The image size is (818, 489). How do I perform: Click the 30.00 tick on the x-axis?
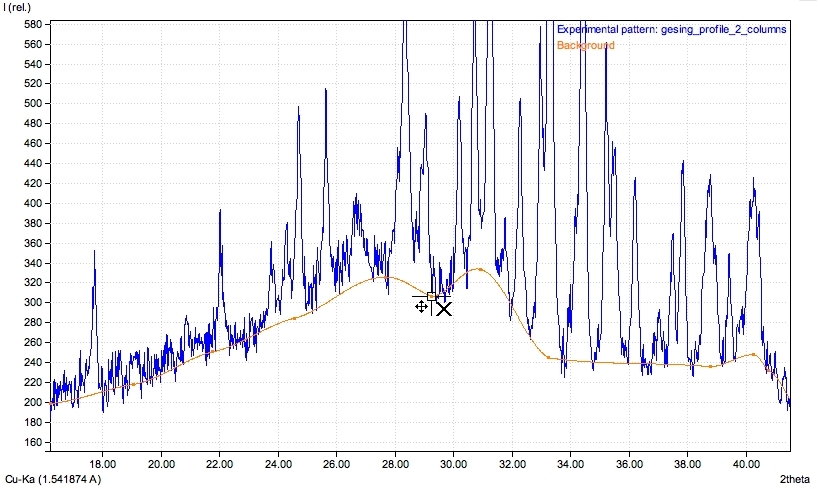(454, 464)
